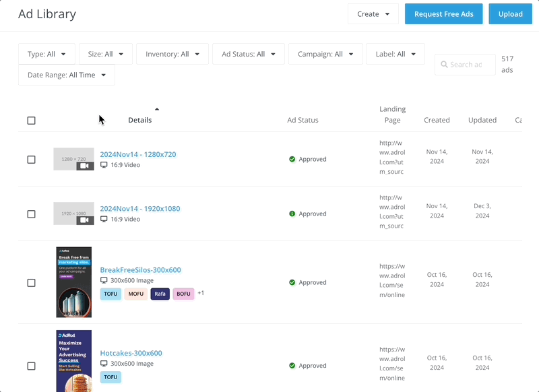Sort by the Created column header

coord(437,120)
